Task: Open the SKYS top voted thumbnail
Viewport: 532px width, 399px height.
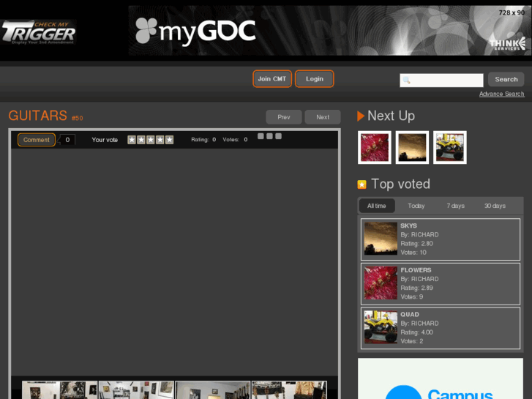Action: coord(381,239)
